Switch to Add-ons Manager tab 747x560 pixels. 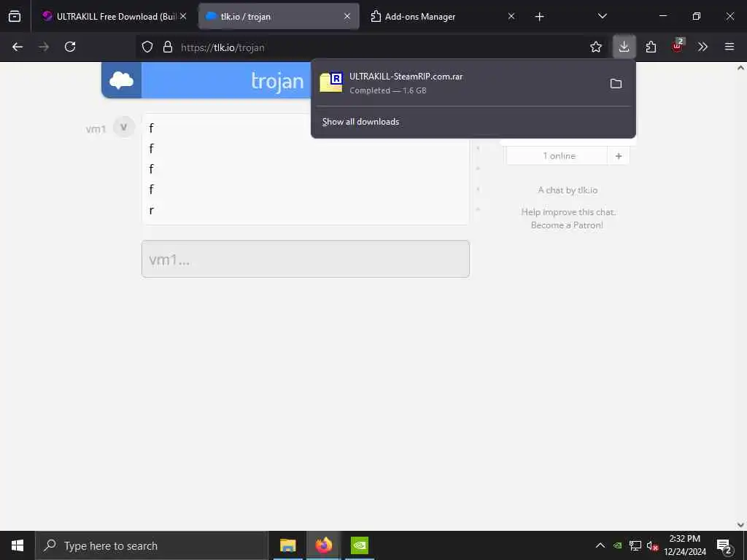442,16
